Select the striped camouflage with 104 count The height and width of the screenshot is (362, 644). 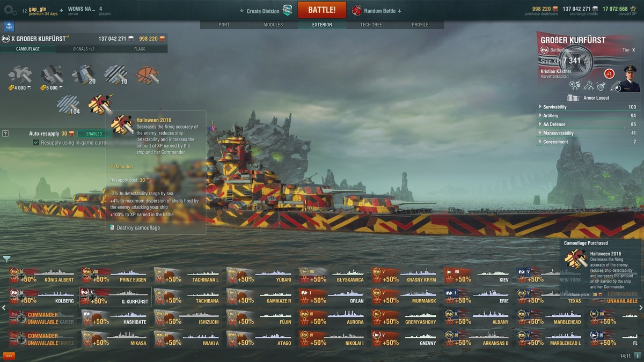[68, 104]
